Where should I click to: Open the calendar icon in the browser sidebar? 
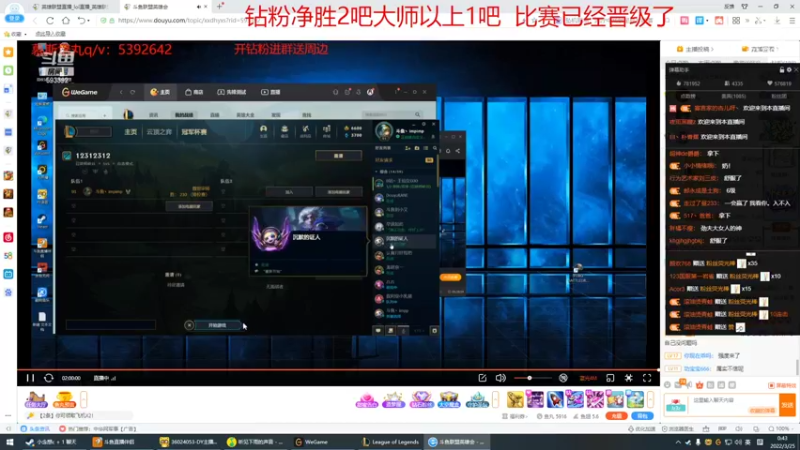tap(8, 274)
